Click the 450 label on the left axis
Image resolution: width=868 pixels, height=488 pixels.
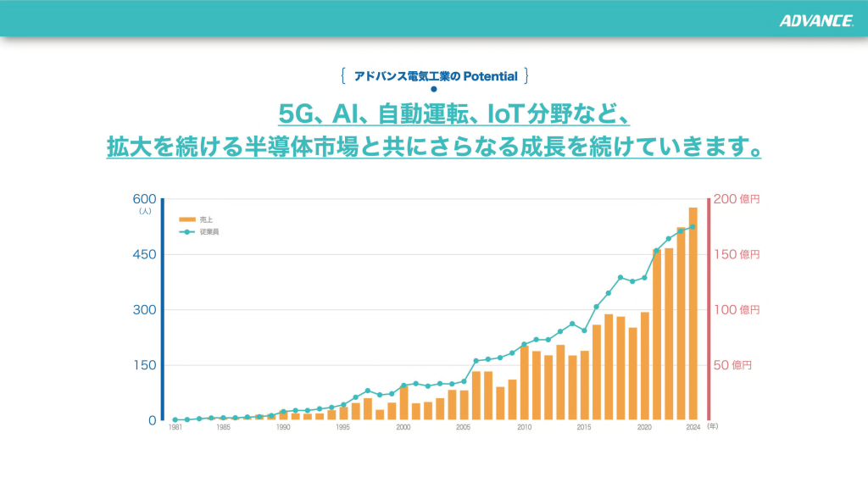coord(144,254)
